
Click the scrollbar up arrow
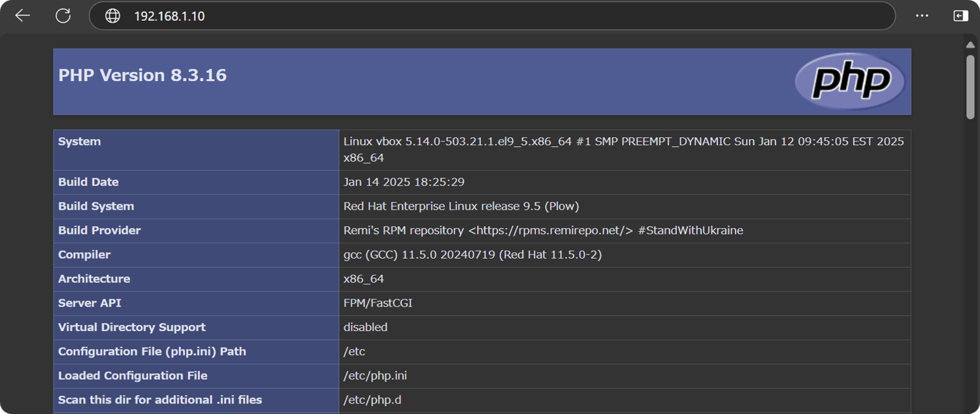[x=970, y=44]
